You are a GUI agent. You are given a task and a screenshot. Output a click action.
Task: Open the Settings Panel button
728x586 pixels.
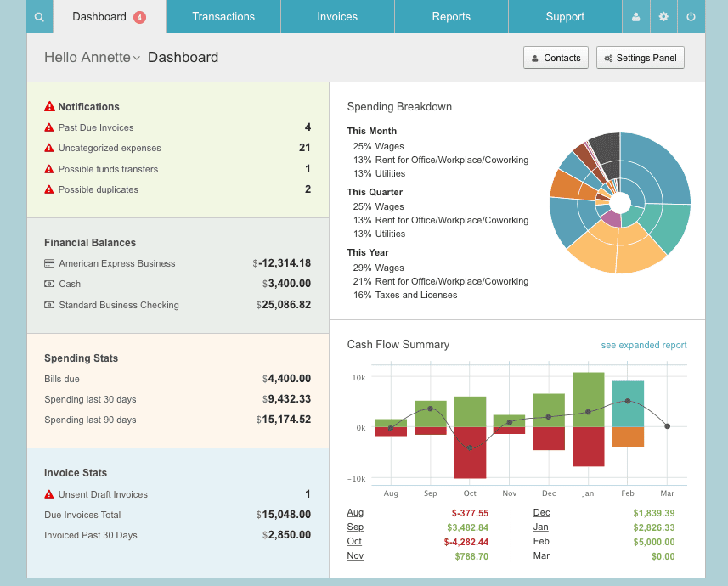(641, 58)
